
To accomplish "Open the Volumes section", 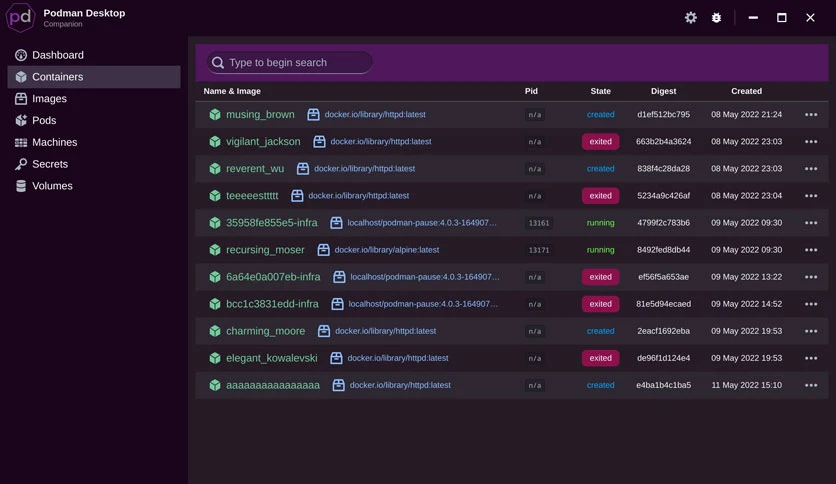I will click(x=94, y=186).
